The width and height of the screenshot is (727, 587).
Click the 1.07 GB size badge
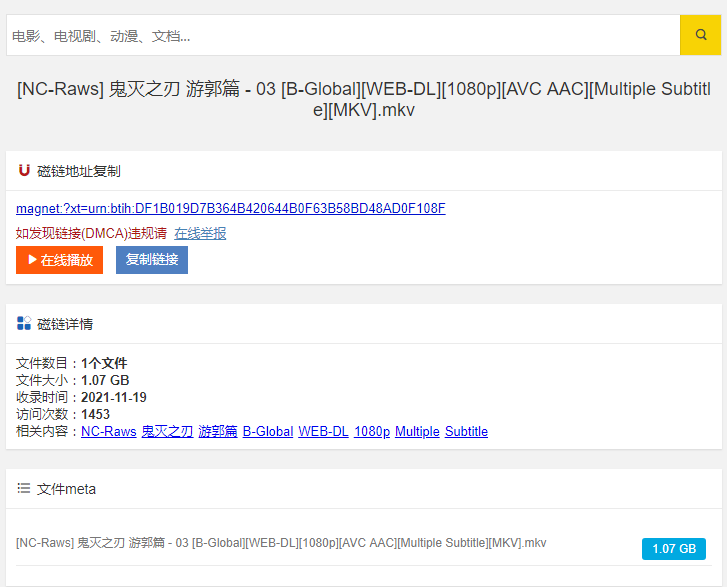pyautogui.click(x=674, y=549)
